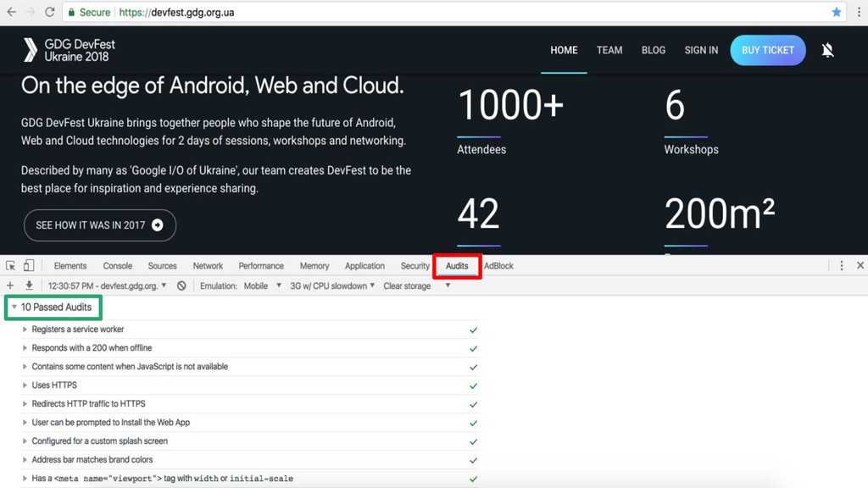The height and width of the screenshot is (488, 868).
Task: Click the 6 Workshops statistic
Action: (691, 122)
